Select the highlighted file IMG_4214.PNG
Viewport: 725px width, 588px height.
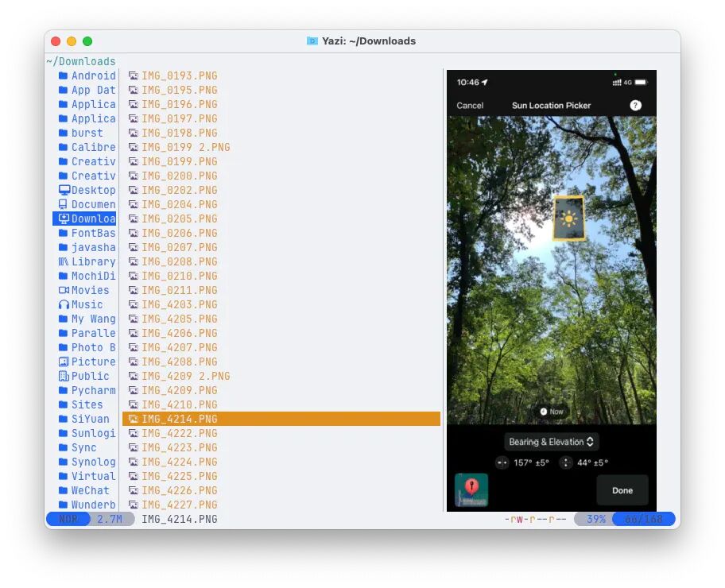click(281, 419)
